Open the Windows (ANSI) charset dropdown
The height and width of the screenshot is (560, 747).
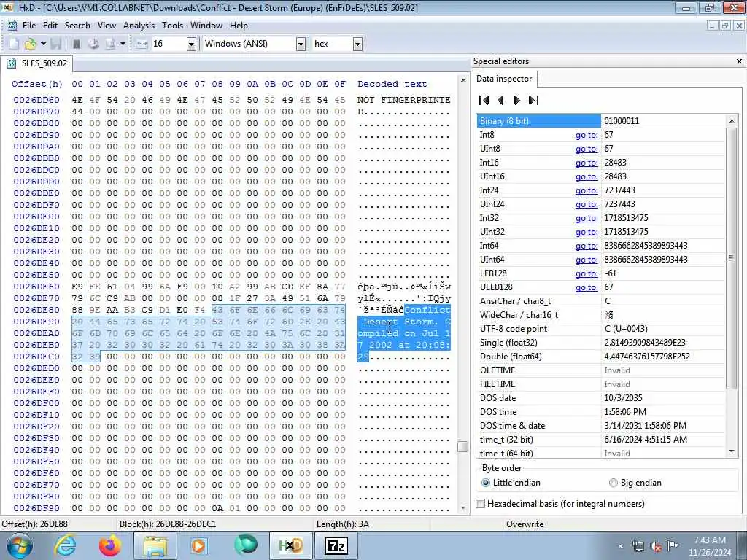coord(301,44)
